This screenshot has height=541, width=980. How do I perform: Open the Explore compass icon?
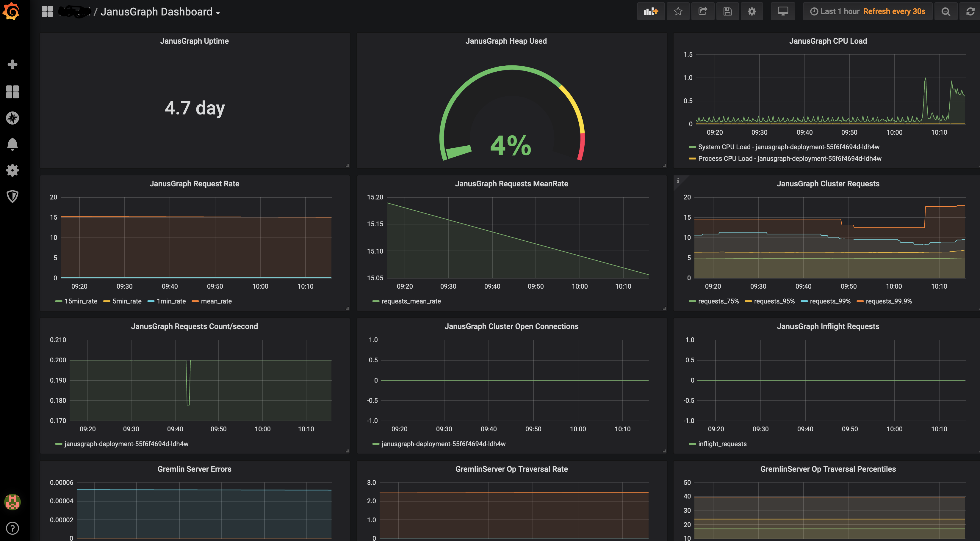[12, 118]
